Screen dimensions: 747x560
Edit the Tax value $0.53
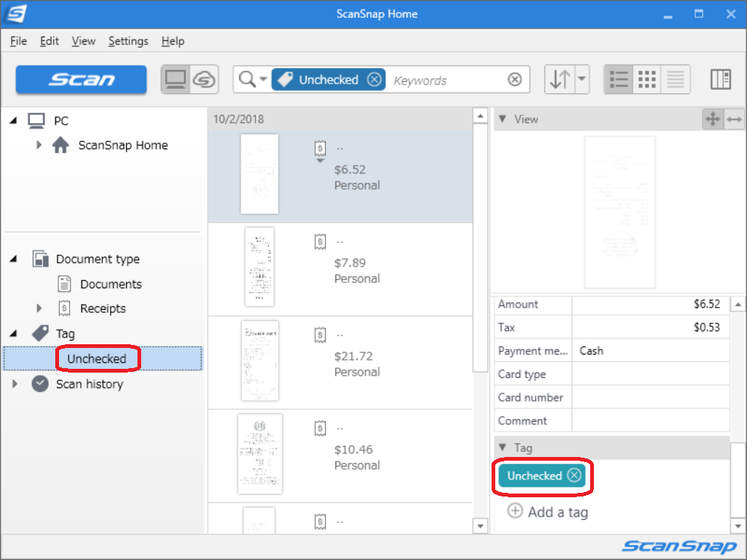pyautogui.click(x=651, y=327)
